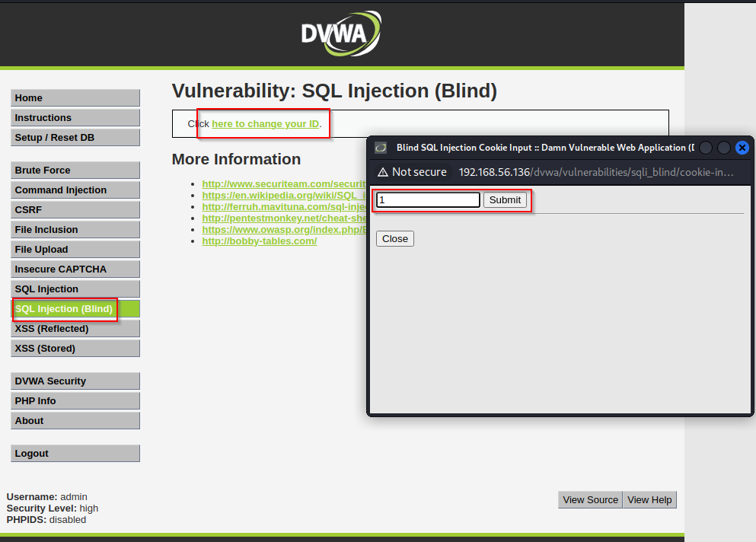Open the pentestmonkey.net cheat sheet link

[x=284, y=218]
